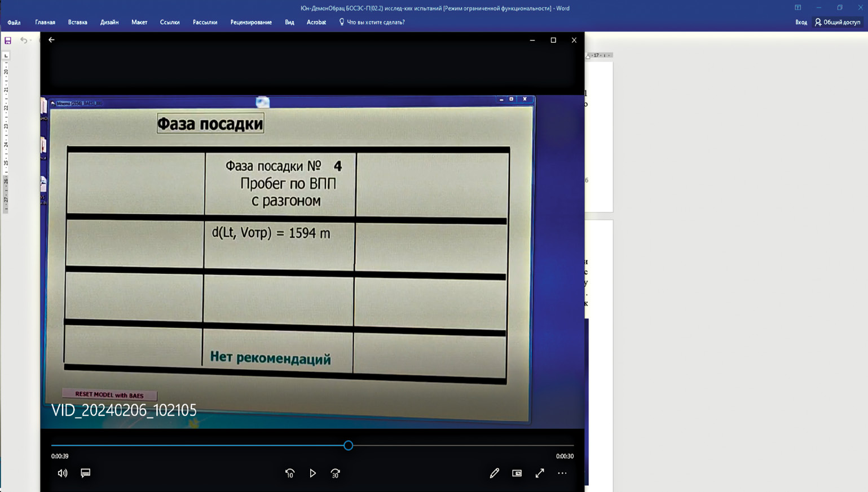Switch to mini player view
The image size is (868, 492).
point(517,473)
